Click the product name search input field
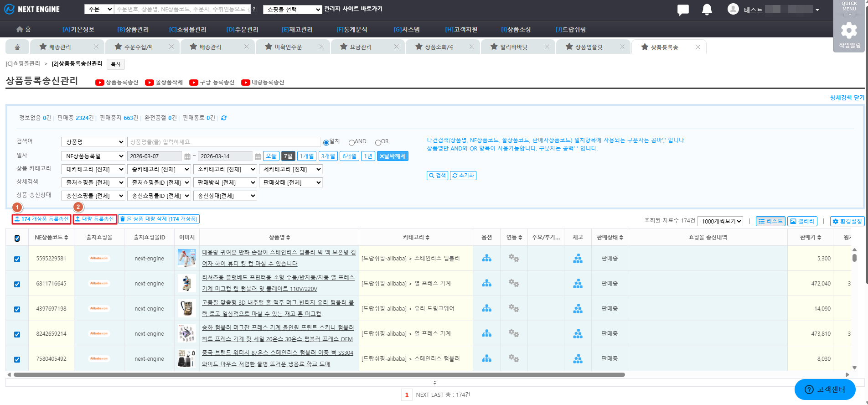Viewport: 868px width, 405px height. 223,142
